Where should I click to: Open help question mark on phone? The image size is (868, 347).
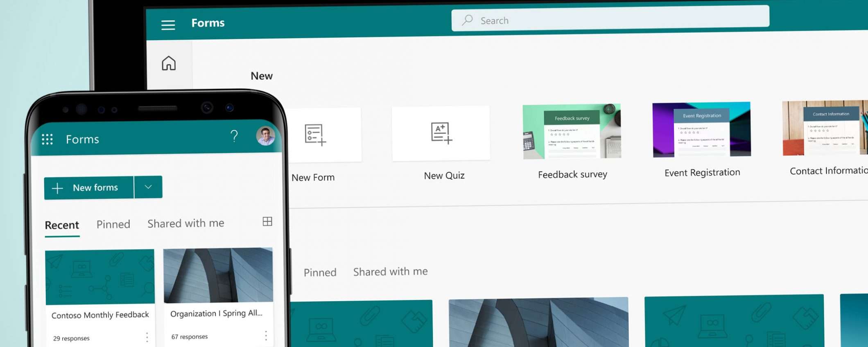coord(234,136)
